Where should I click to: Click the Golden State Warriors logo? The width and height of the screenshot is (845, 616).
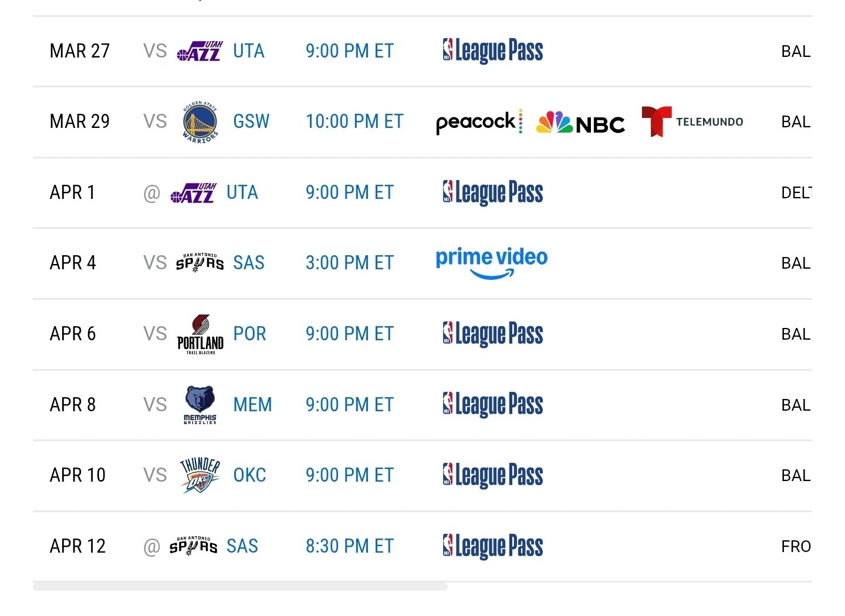[x=200, y=122]
